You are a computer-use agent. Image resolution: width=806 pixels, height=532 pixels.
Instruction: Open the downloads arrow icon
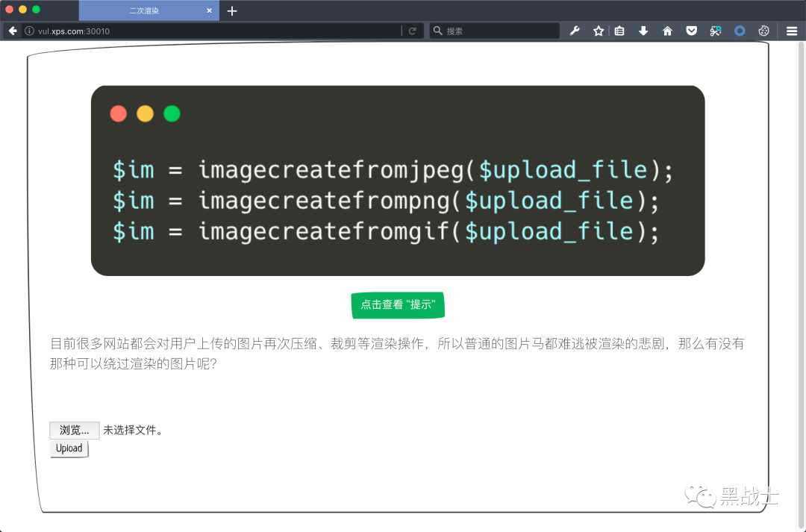pos(643,31)
